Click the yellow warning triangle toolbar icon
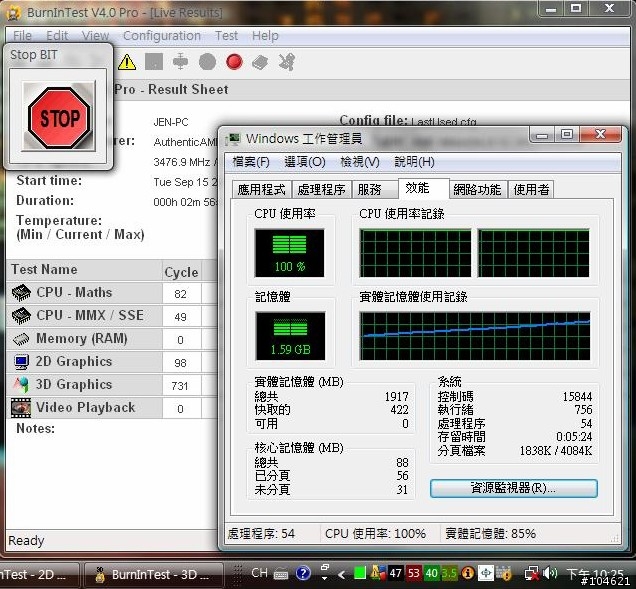 127,62
